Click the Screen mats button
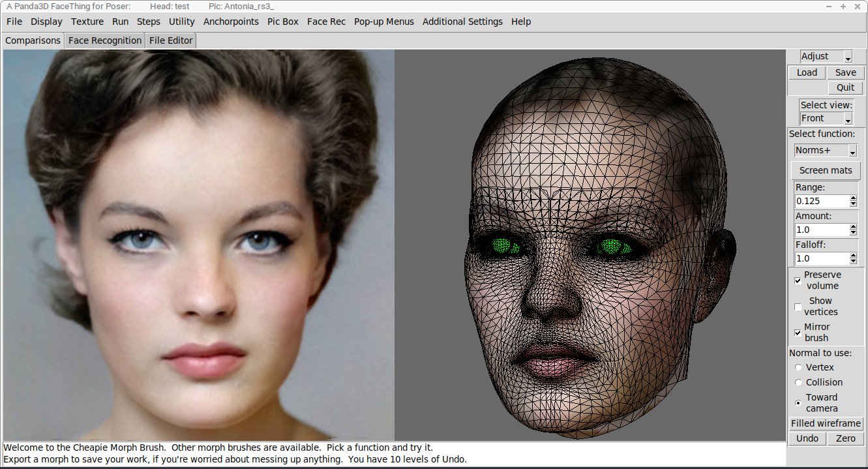The width and height of the screenshot is (868, 469). coord(826,170)
